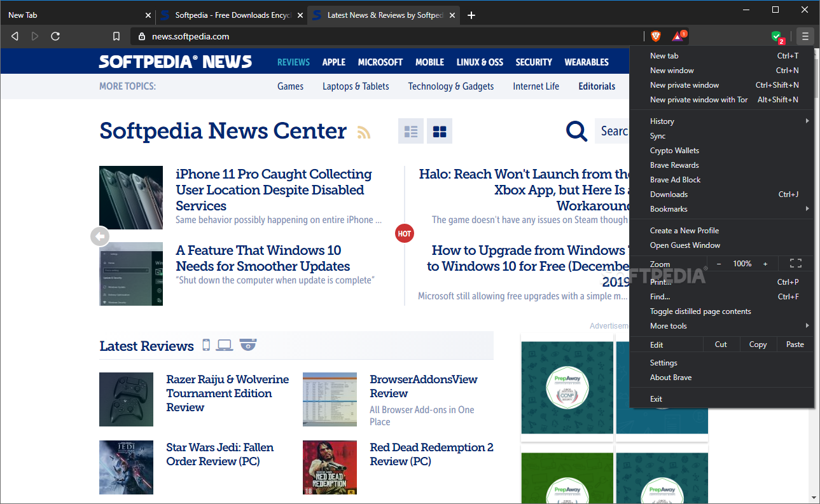Select Find... menu entry
Viewport: 820px width, 504px height.
pos(721,296)
